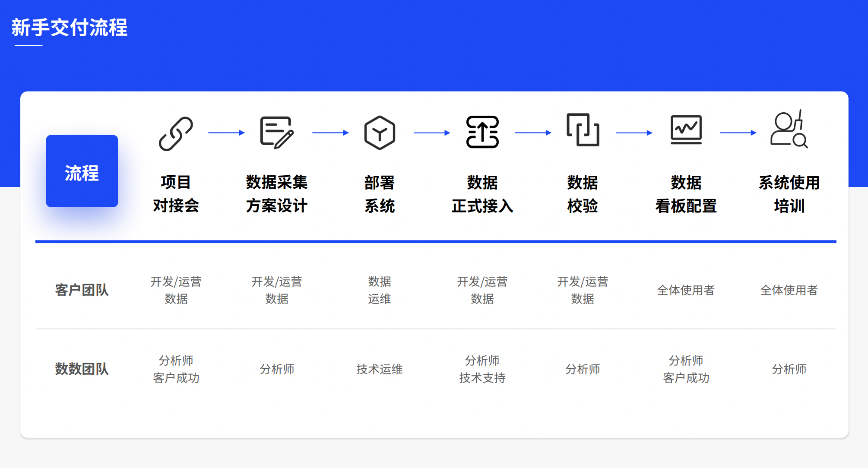Select the laptop chart dashboard icon
Screen dimensions: 868x468
[686, 130]
